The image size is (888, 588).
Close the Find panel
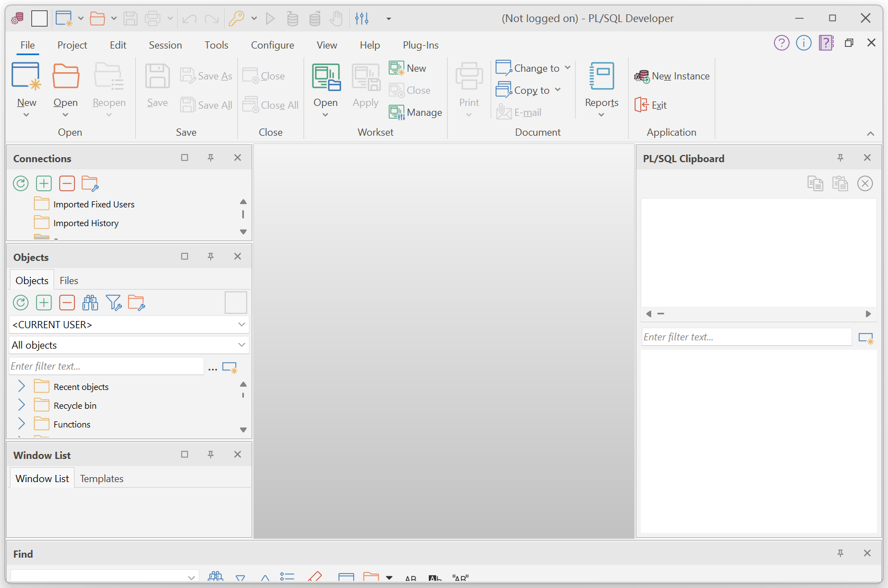click(867, 553)
